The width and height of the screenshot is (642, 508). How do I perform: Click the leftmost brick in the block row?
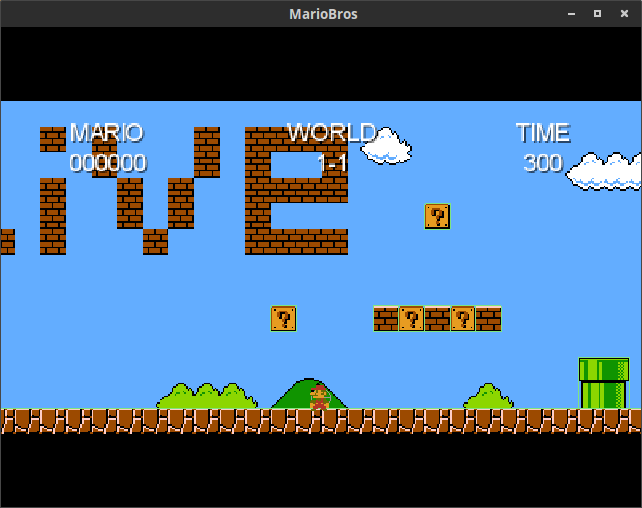[386, 318]
